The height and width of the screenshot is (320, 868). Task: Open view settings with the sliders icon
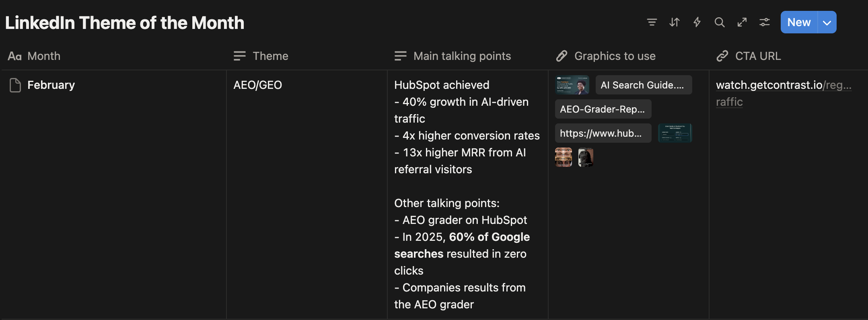[765, 23]
